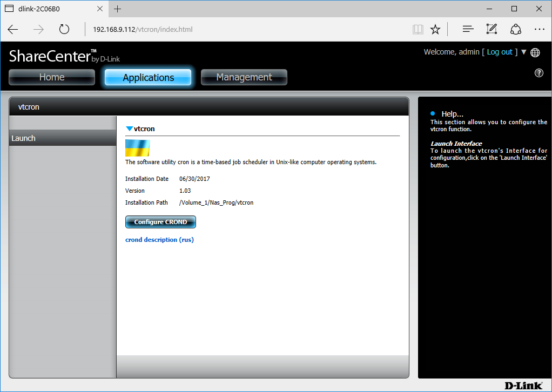The image size is (552, 392).
Task: Select Launch in the left sidebar
Action: click(x=63, y=138)
